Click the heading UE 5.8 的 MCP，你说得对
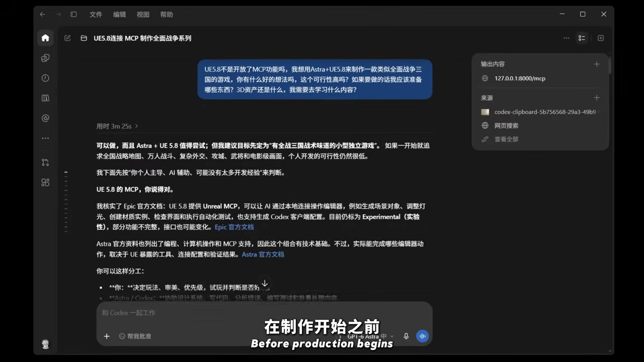 point(135,190)
